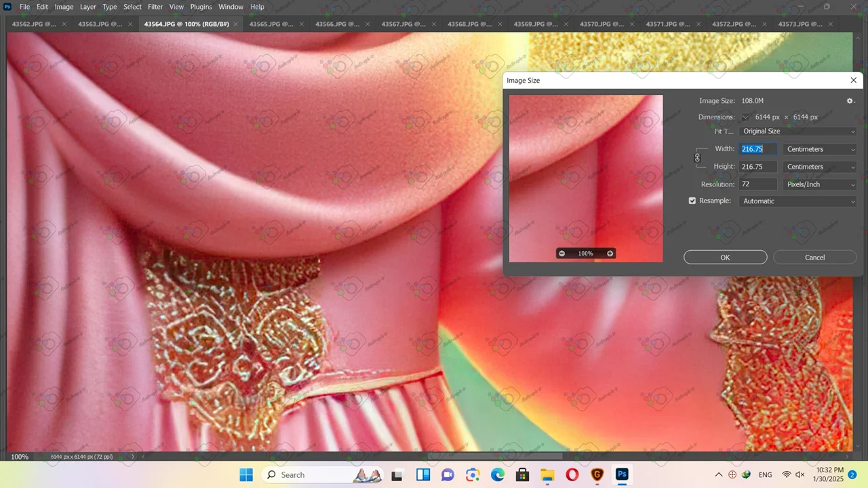This screenshot has width=868, height=488.
Task: Open the Opera browser from taskbar
Action: point(572,474)
